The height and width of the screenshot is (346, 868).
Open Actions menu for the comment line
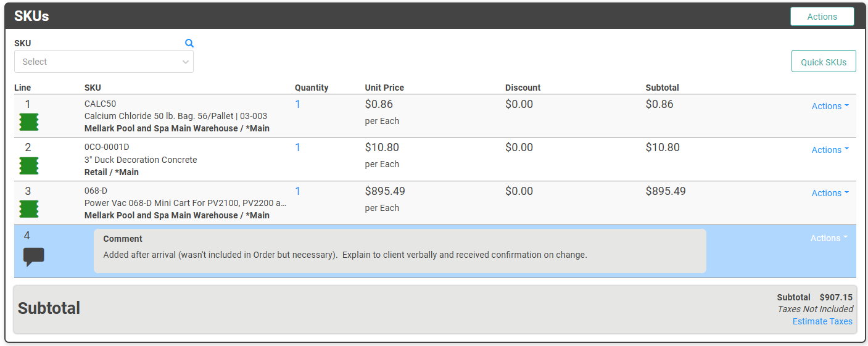point(828,238)
